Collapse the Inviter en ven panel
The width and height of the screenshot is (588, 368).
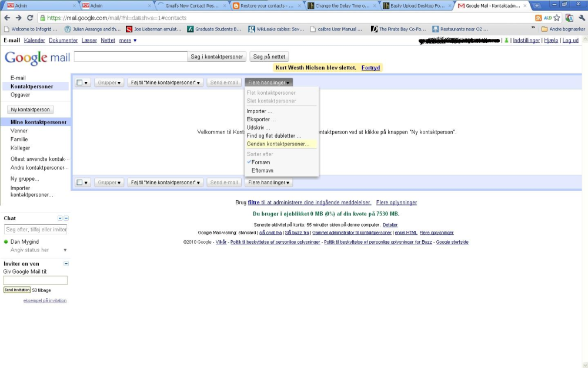coord(66,264)
